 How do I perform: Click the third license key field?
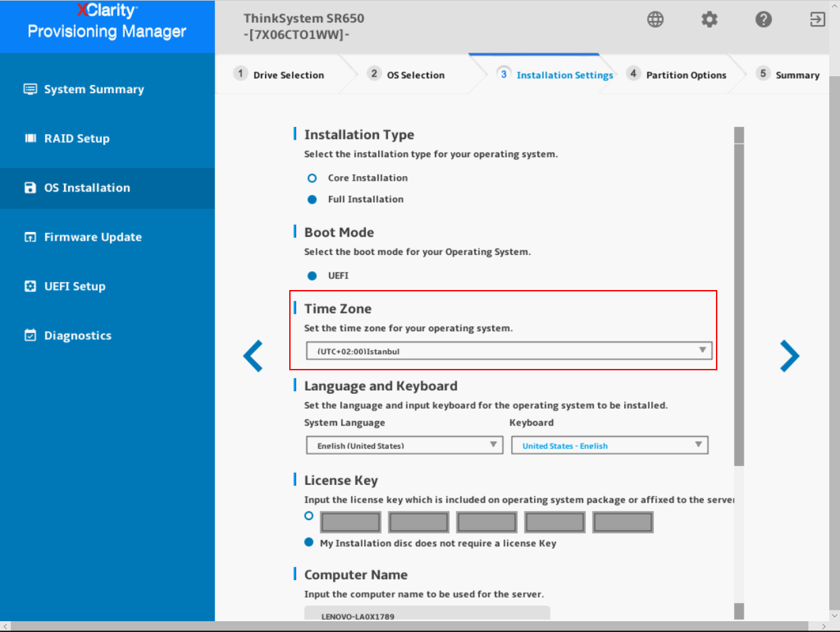[487, 523]
